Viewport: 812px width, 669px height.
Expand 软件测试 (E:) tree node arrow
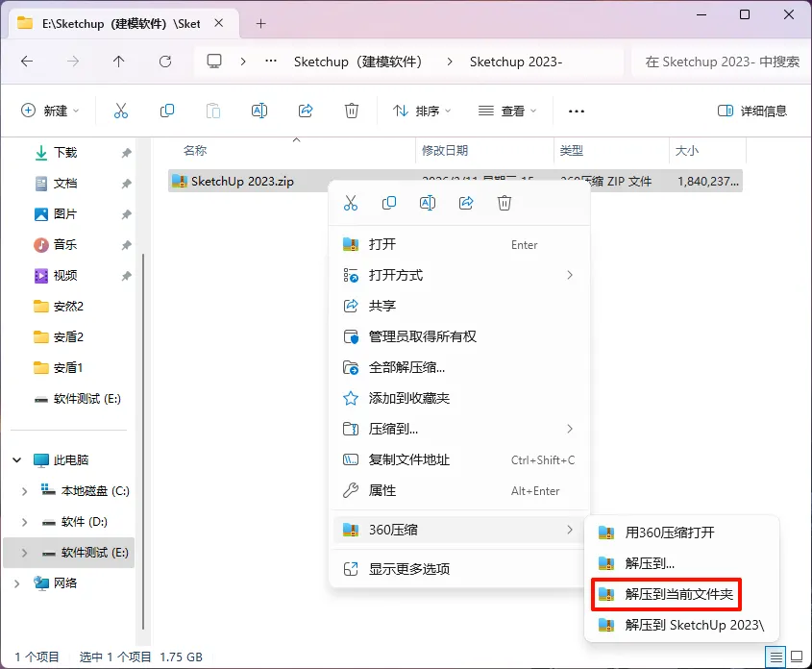(24, 553)
